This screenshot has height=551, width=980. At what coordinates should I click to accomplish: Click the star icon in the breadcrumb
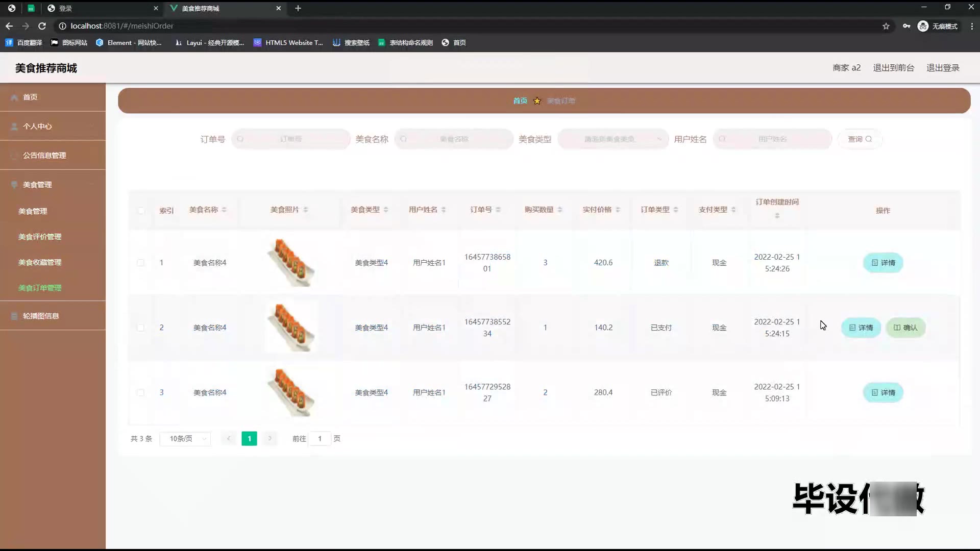point(537,101)
